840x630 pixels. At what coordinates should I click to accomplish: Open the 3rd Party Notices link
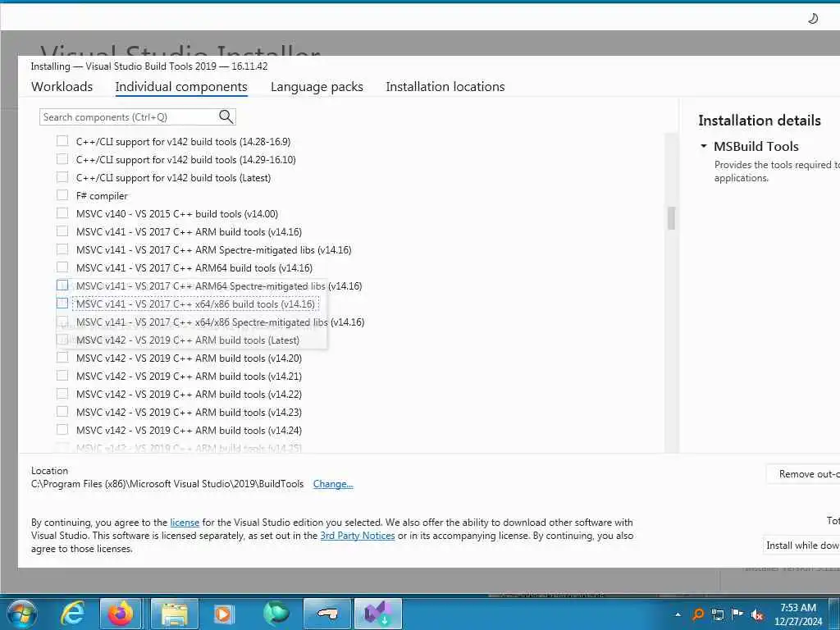click(x=358, y=536)
